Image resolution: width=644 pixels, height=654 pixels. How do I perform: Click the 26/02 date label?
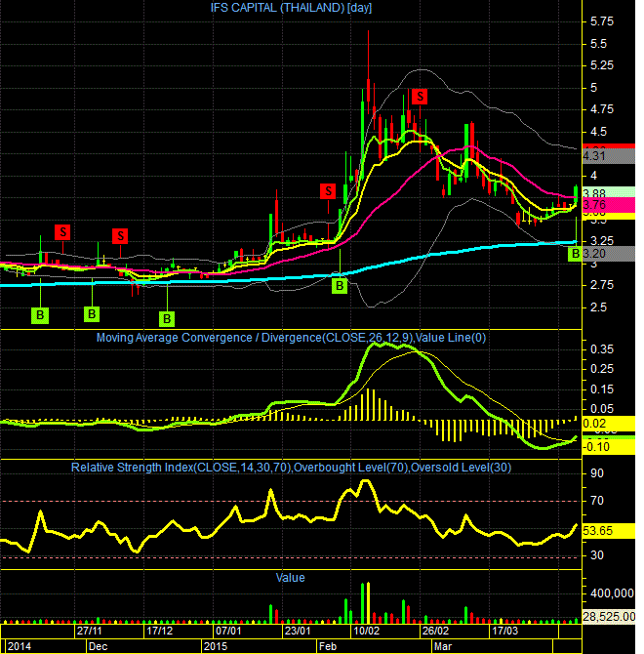click(x=435, y=631)
